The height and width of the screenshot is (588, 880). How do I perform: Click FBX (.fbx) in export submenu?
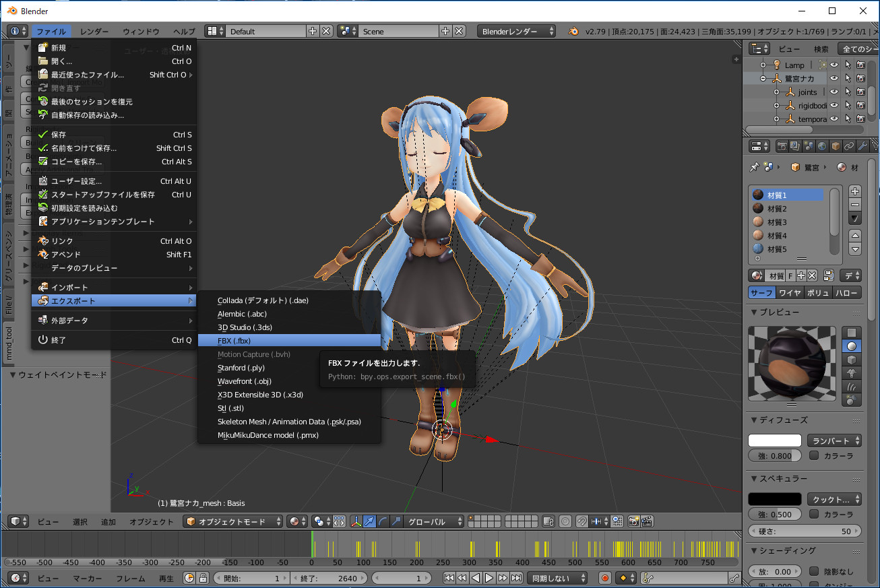click(289, 341)
